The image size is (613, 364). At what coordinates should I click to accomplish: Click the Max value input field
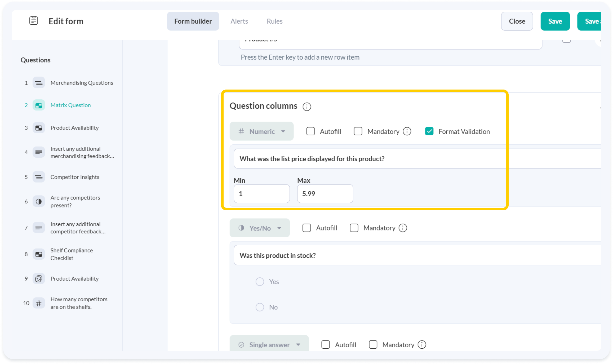tap(325, 194)
